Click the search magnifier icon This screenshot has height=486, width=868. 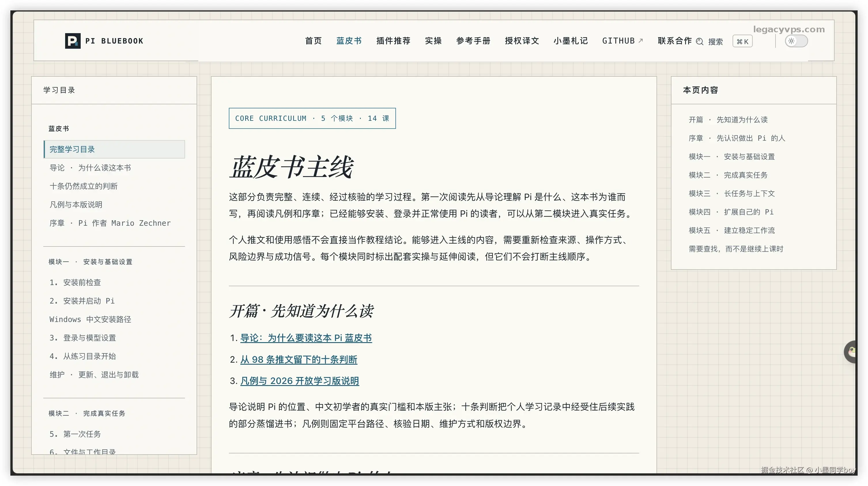tap(699, 42)
